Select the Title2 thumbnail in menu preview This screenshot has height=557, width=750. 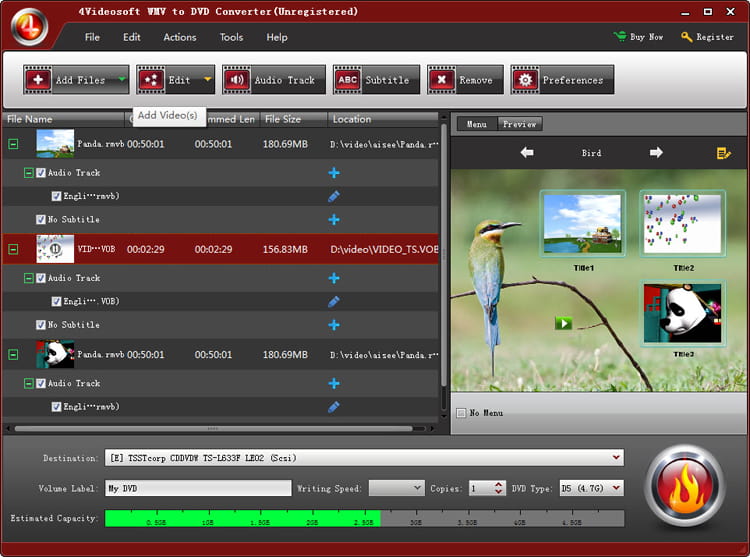point(683,224)
